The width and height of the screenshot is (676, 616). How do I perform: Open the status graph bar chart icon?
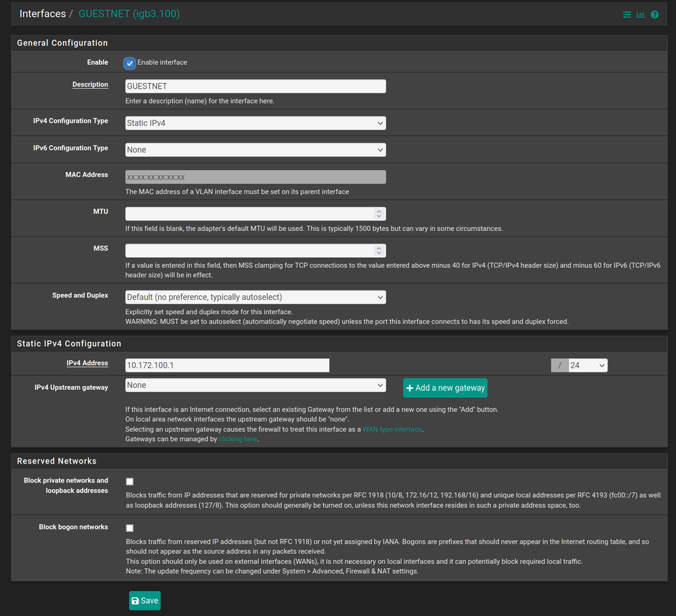[x=640, y=14]
